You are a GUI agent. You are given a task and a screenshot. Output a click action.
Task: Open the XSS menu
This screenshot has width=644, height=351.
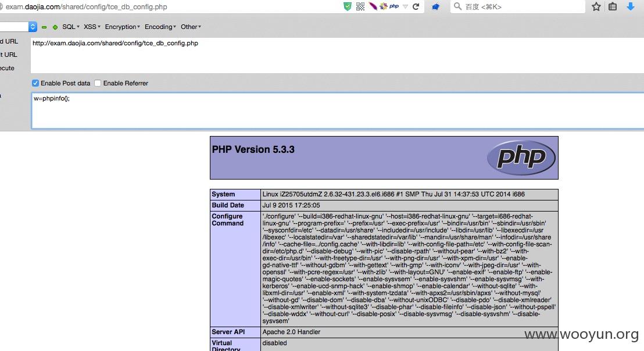[92, 27]
